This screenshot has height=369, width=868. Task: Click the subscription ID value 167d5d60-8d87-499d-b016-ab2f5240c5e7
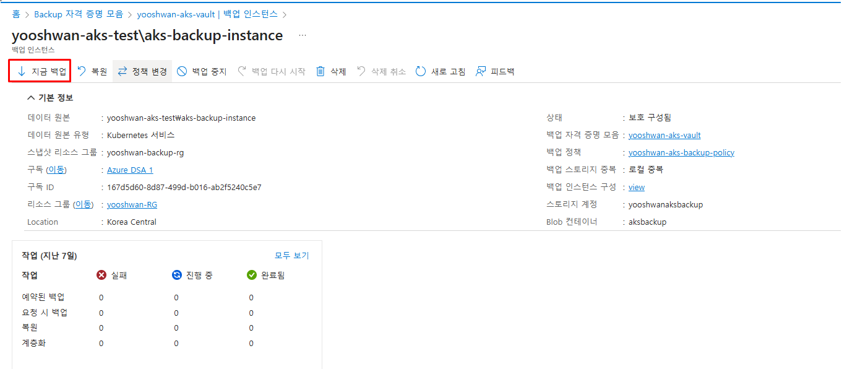[184, 187]
